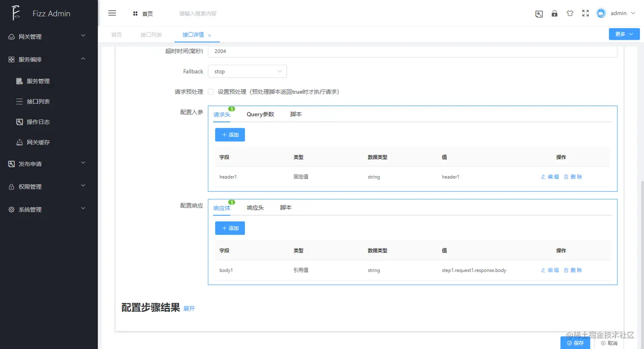Viewport: 644px width, 349px height.
Task: Delete the header1 row
Action: 573,177
